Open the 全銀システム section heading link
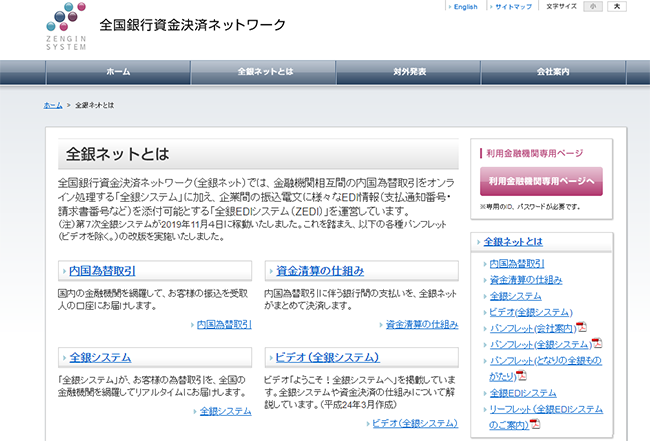 (100, 357)
